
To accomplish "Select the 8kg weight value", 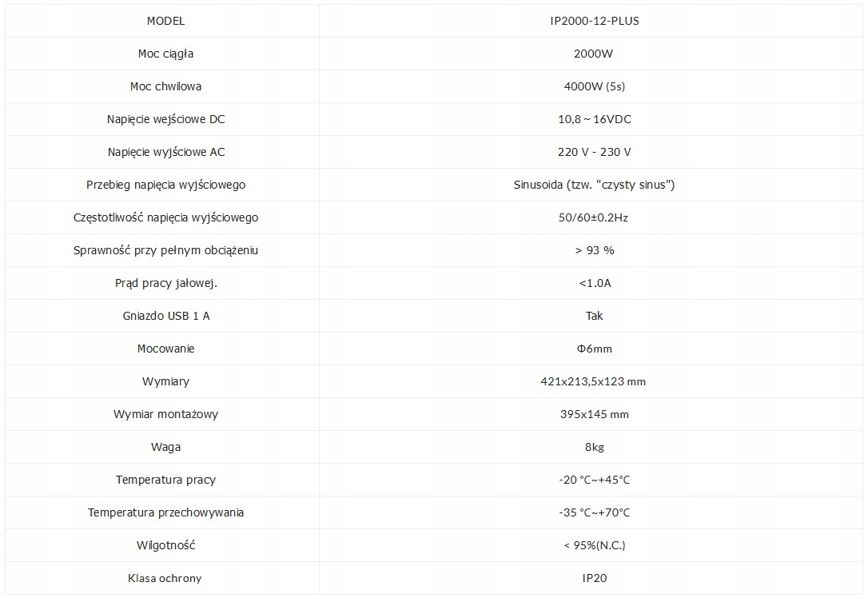I will click(594, 447).
